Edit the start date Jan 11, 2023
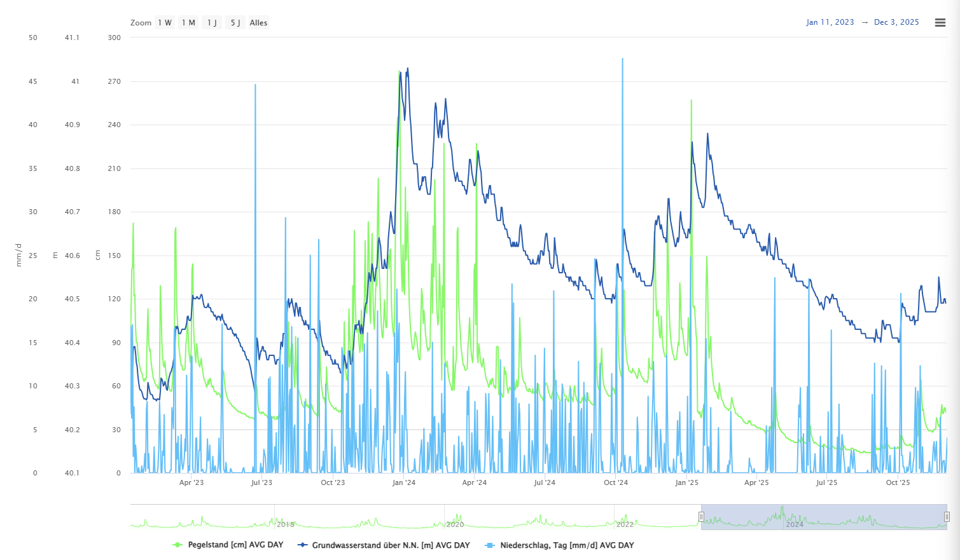The width and height of the screenshot is (960, 560). 830,22
